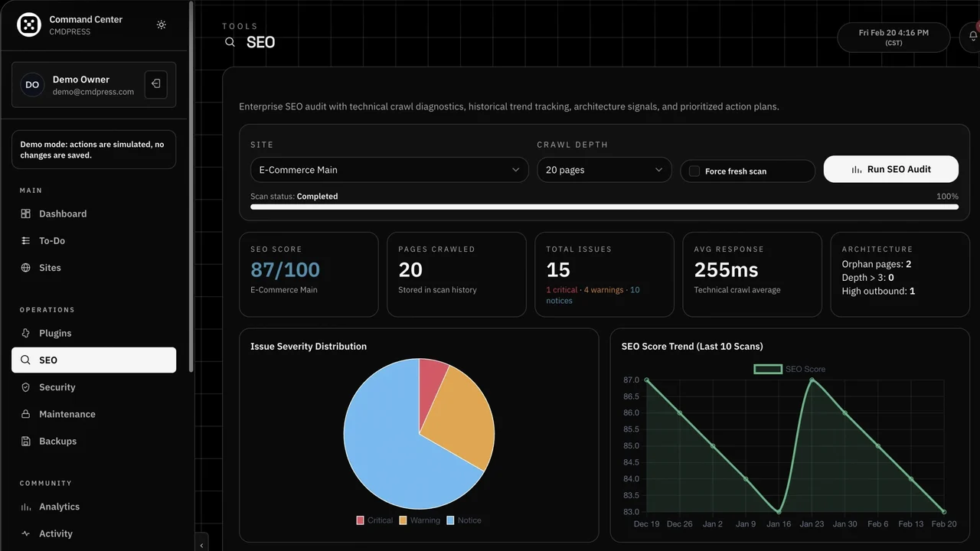The width and height of the screenshot is (980, 551).
Task: Go to Backups in the sidebar
Action: point(93,442)
